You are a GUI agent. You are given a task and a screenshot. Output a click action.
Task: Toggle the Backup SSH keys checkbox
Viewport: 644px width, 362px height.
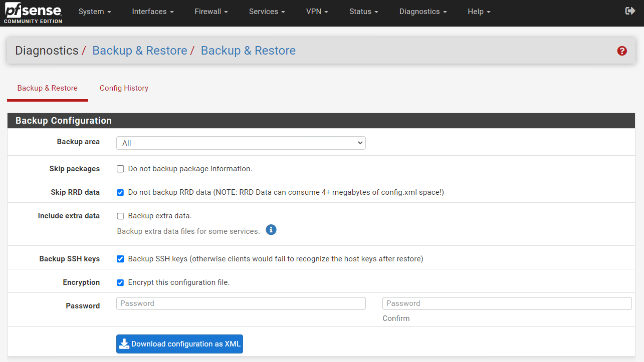(120, 259)
